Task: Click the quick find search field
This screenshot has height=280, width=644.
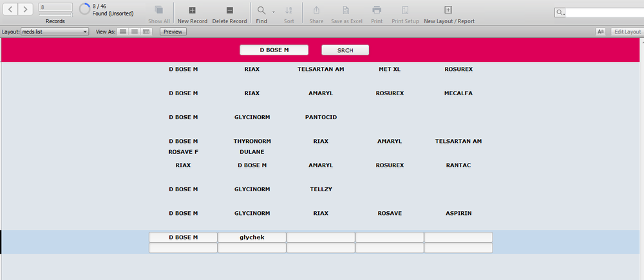Action: 605,13
